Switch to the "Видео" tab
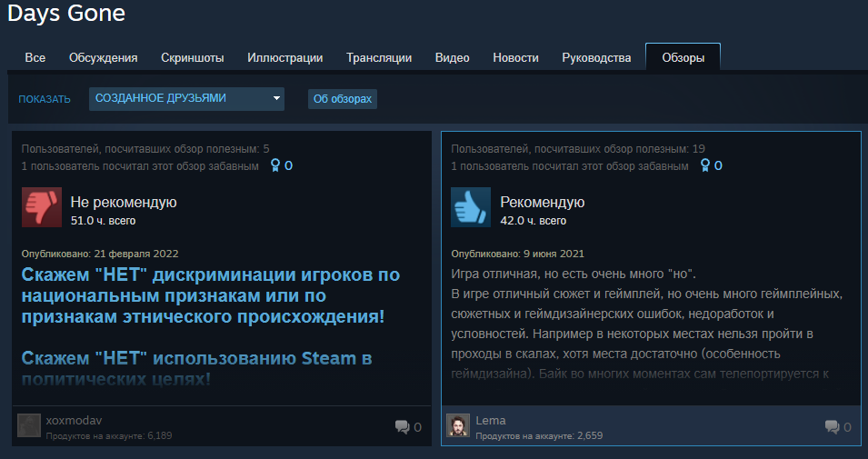 point(452,57)
